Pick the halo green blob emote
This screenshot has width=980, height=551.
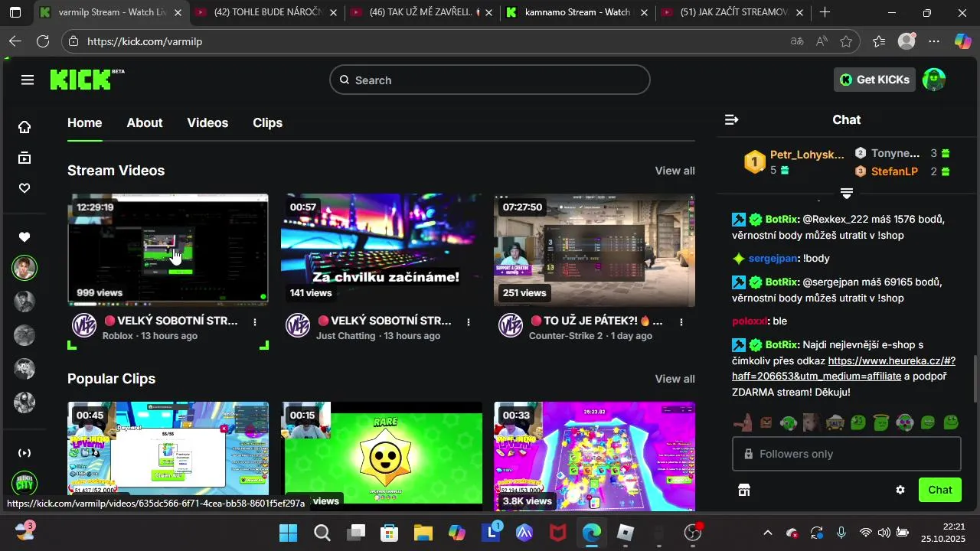881,422
